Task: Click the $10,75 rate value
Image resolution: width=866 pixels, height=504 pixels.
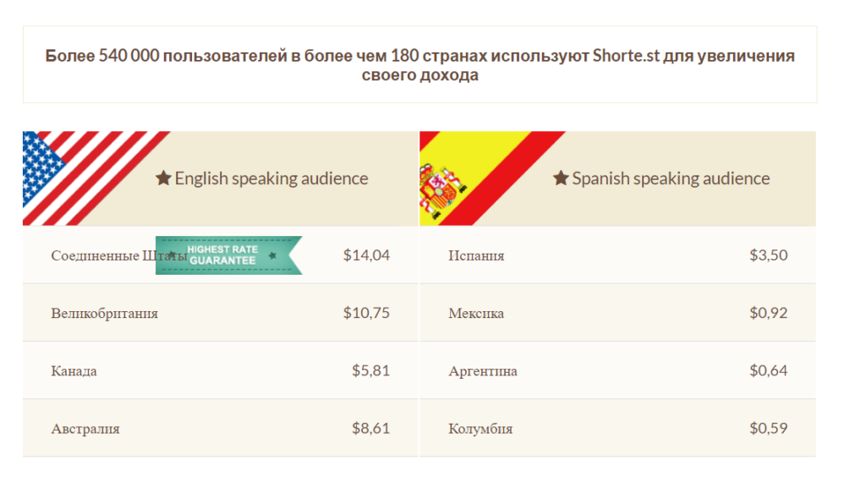Action: pos(366,313)
